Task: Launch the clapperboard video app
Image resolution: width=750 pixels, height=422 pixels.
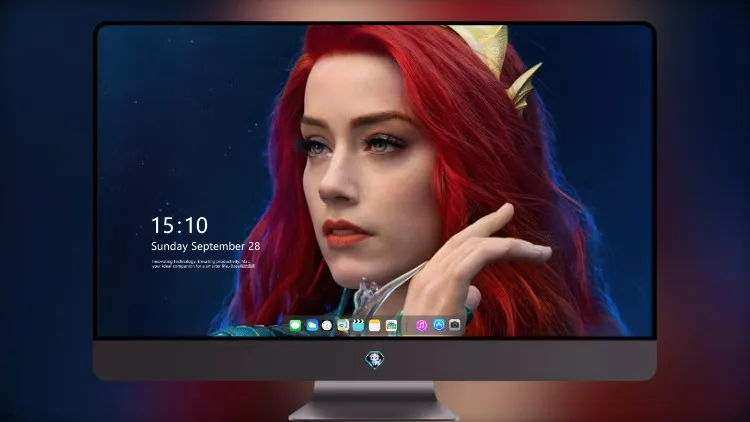Action: 358,326
